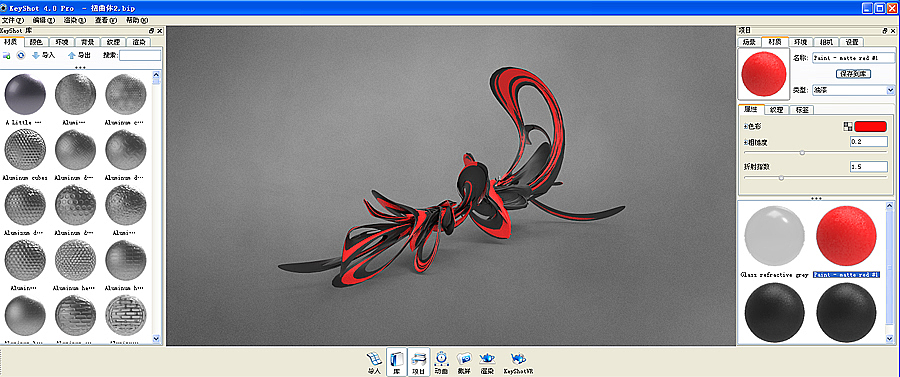Image resolution: width=900 pixels, height=377 pixels.
Task: Switch to 环境 environment tab in library
Action: (61, 42)
